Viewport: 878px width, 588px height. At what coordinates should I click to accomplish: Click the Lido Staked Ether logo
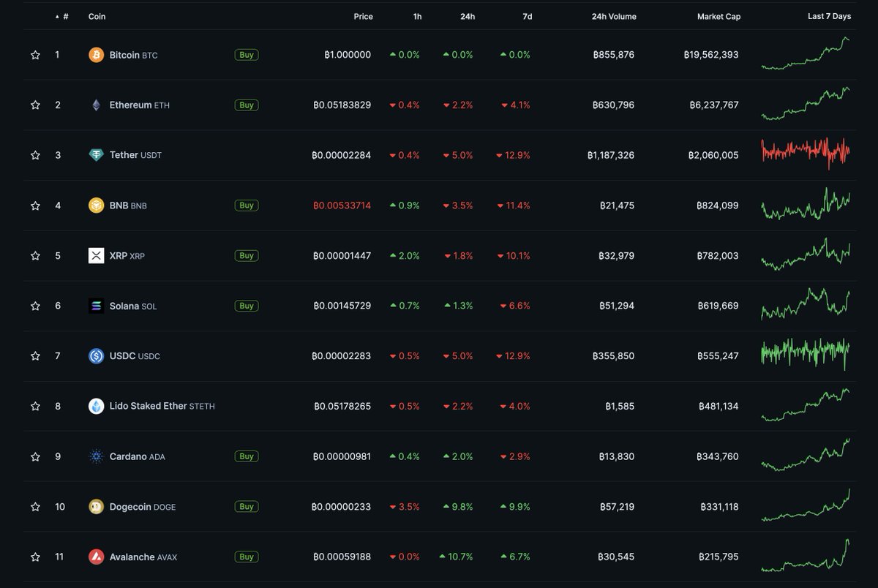[x=96, y=406]
